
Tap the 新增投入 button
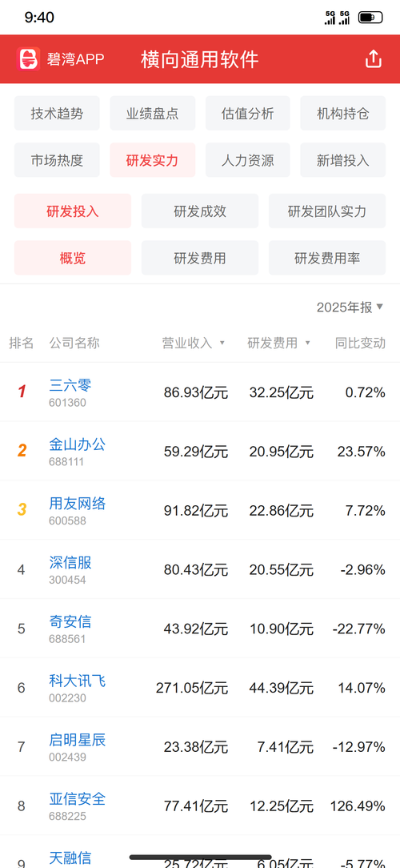click(x=343, y=160)
